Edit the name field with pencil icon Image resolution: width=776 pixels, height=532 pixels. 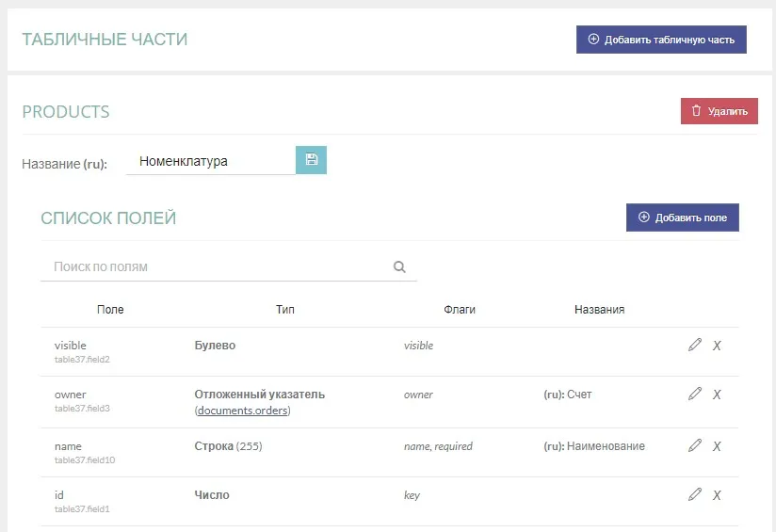click(695, 445)
